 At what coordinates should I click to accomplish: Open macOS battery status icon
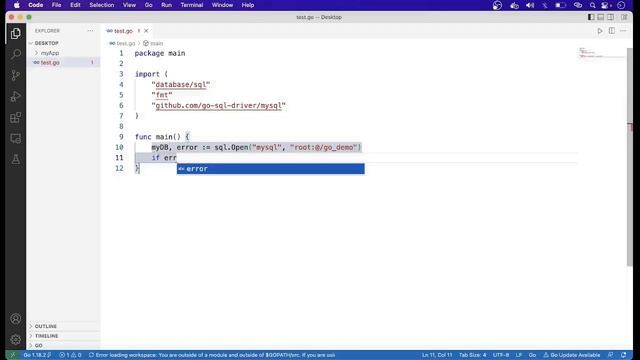pos(560,5)
